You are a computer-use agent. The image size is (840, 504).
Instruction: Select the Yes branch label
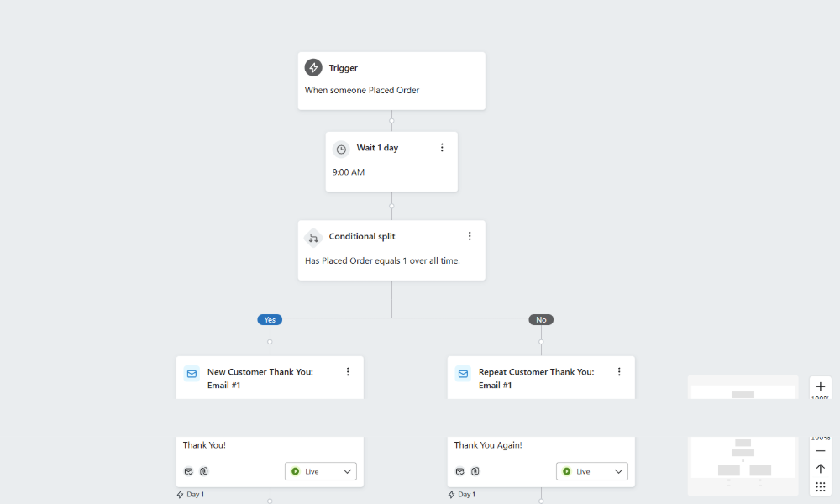(x=270, y=320)
